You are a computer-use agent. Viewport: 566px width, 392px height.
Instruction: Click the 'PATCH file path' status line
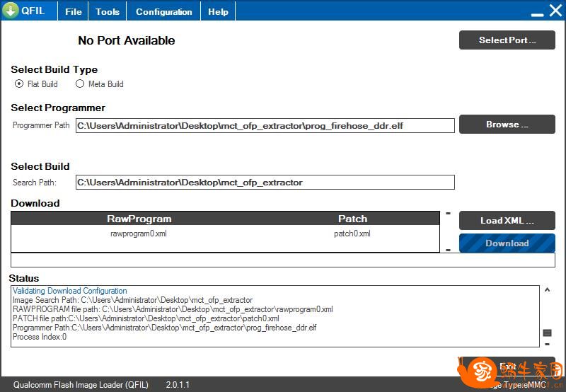(x=146, y=318)
